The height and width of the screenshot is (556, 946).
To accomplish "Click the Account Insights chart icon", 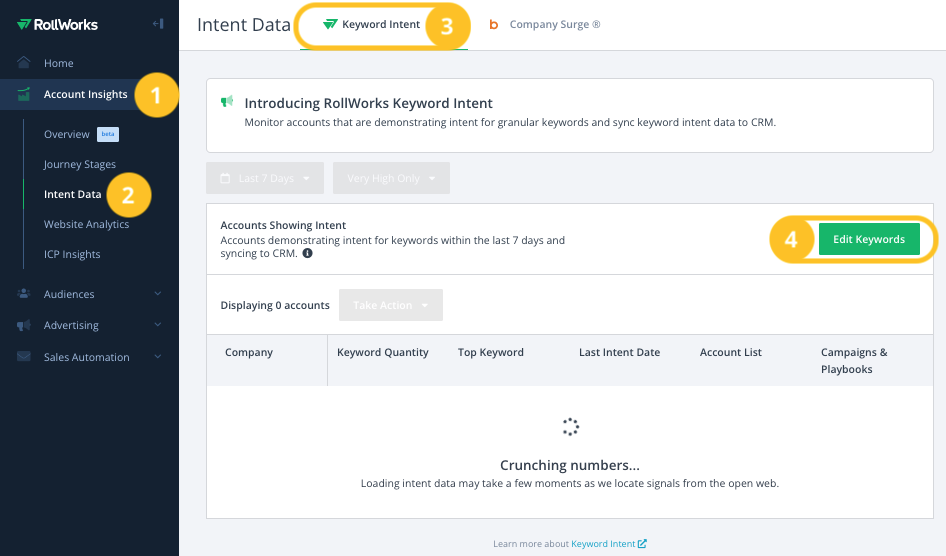I will coord(24,94).
